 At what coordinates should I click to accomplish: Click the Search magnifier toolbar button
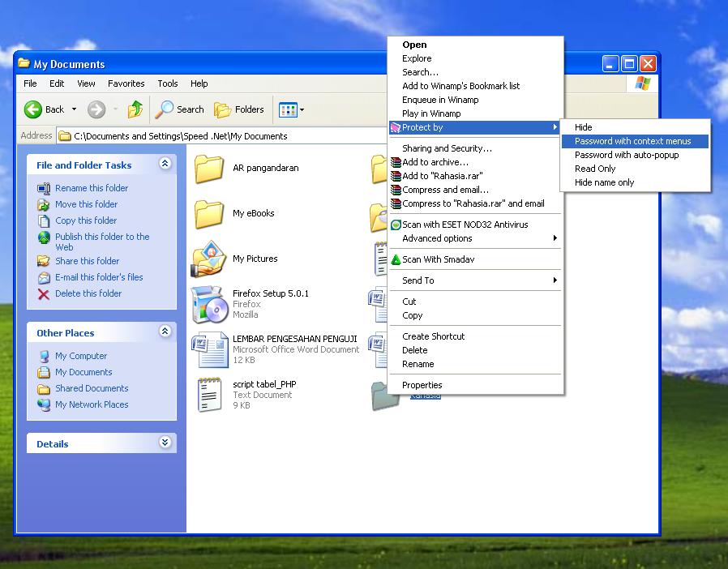click(x=180, y=109)
